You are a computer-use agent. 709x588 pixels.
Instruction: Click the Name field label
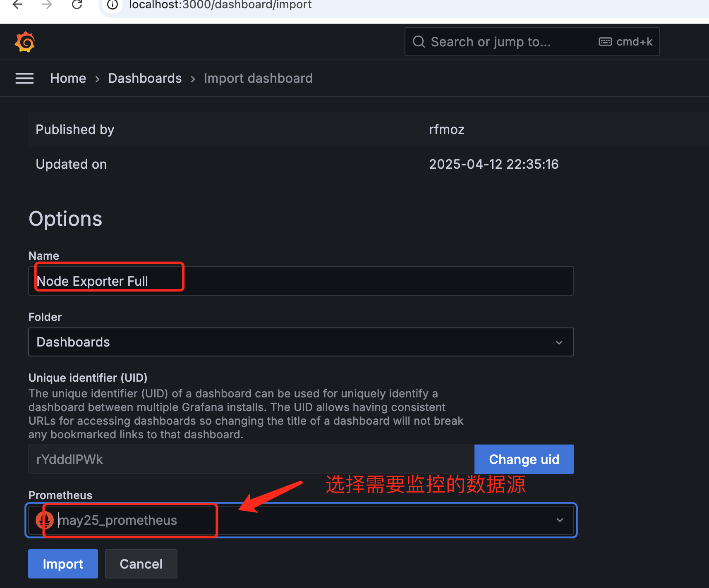(44, 256)
